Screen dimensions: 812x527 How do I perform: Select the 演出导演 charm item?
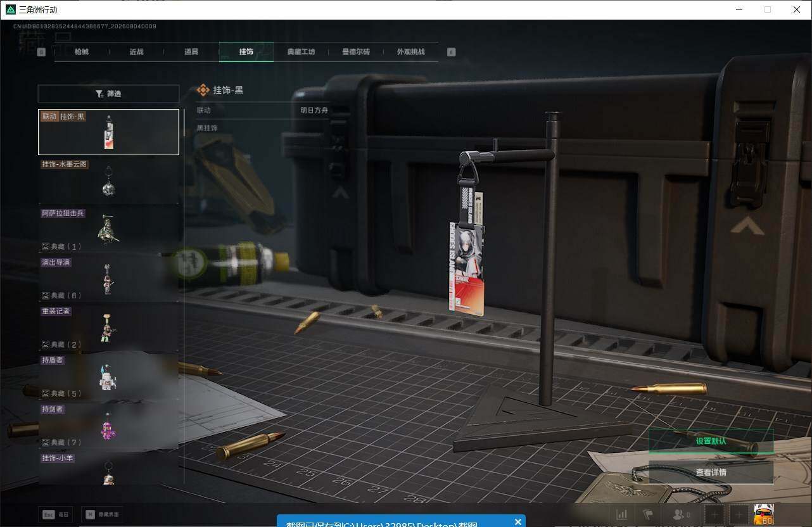tap(108, 279)
